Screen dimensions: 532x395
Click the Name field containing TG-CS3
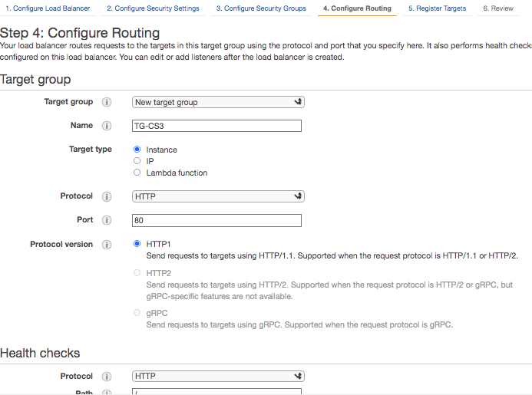pyautogui.click(x=216, y=126)
